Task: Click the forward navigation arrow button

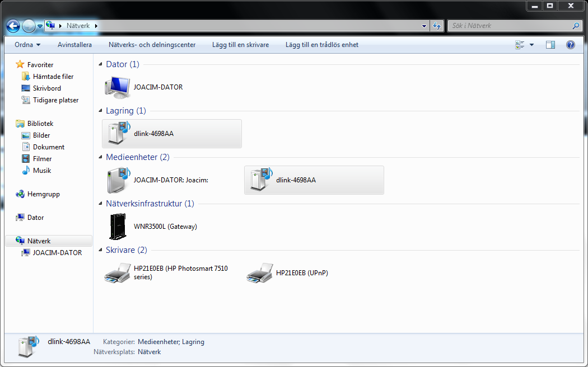Action: click(29, 26)
